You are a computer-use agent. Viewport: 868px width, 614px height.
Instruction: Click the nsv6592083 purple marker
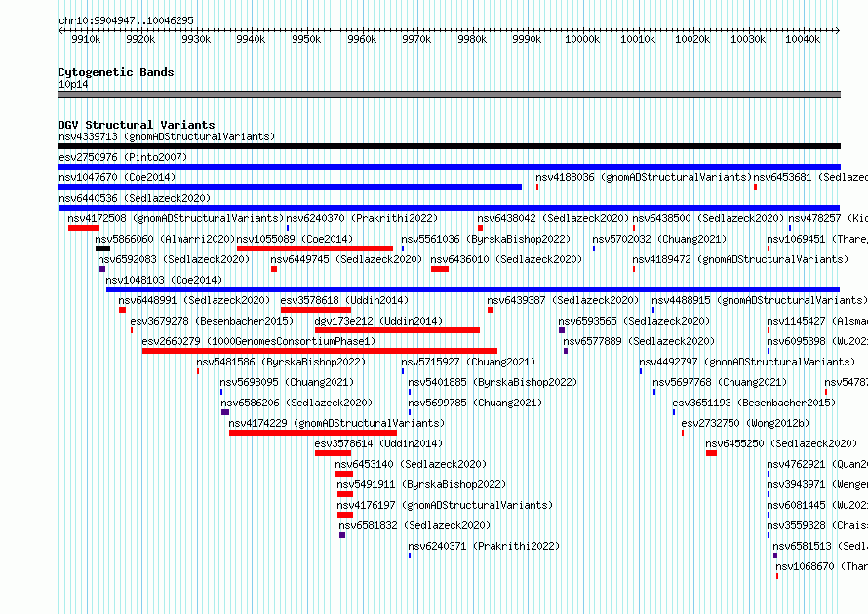point(101,269)
